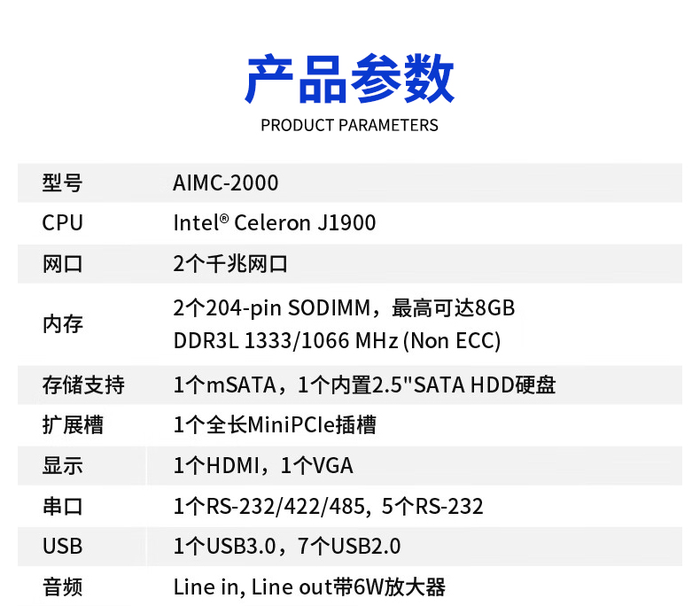
Task: Click the DDR3L 1333/1066 MHz line
Action: coord(337,340)
